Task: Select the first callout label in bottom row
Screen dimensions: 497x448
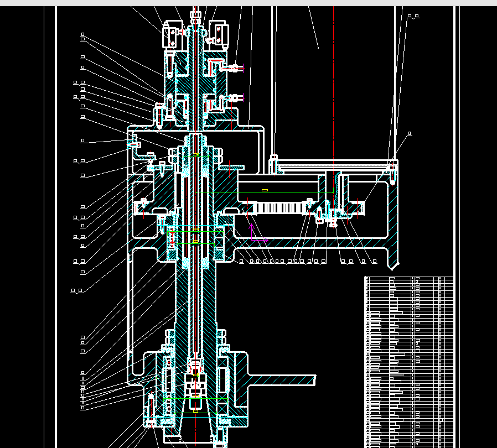Action: pos(241,262)
